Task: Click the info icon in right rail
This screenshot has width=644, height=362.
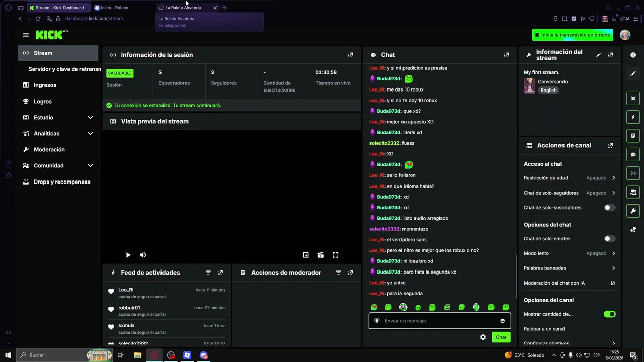Action: pyautogui.click(x=633, y=55)
